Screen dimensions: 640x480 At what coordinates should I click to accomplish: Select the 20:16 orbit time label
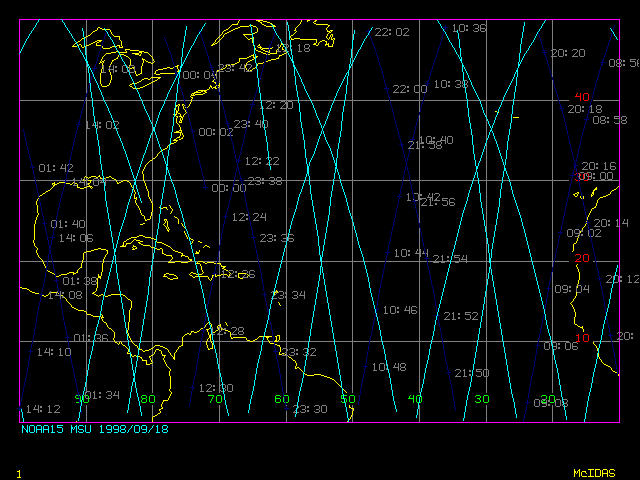point(599,166)
